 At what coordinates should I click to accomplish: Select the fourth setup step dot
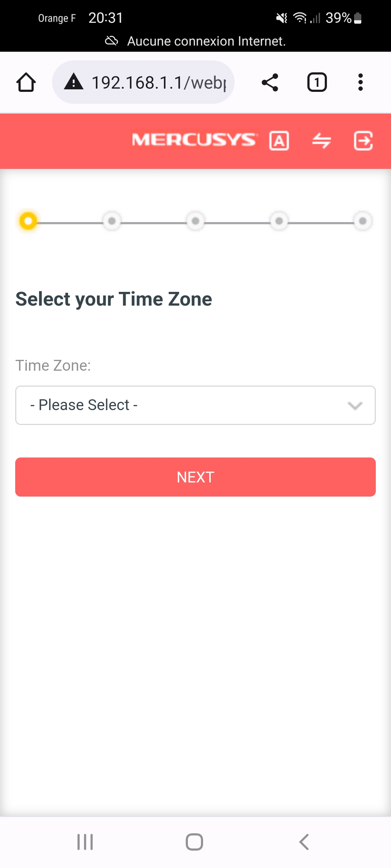[x=279, y=221]
